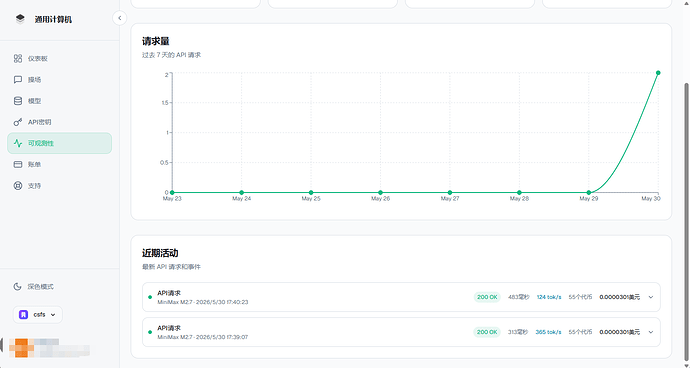Click the 模型 database icon
This screenshot has height=368, width=690.
pos(18,101)
